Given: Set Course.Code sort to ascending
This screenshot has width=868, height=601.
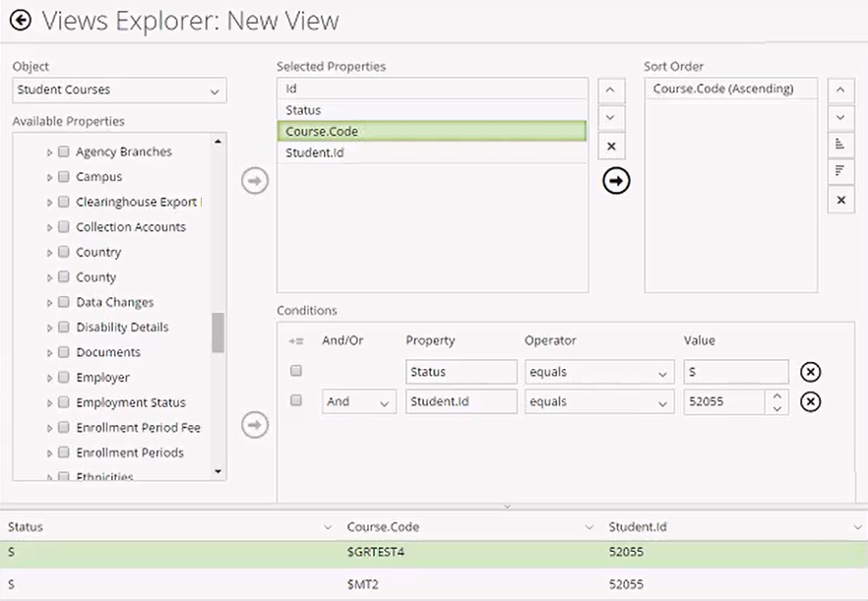Looking at the screenshot, I should (x=840, y=144).
